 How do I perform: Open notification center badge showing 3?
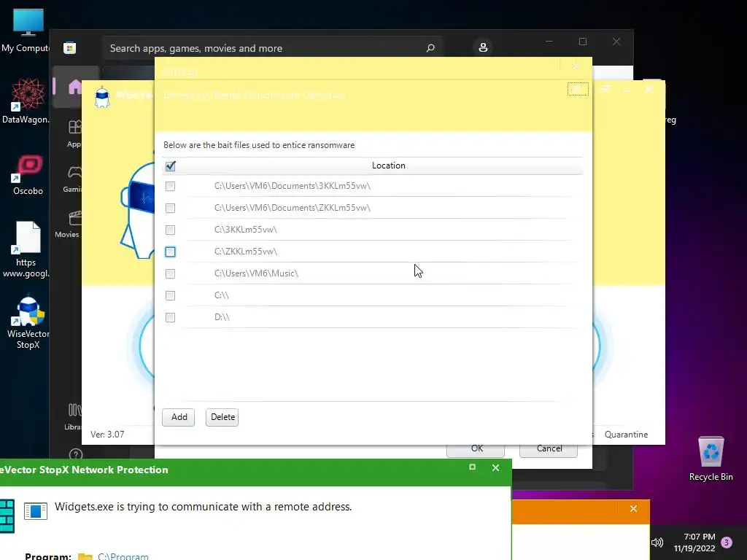pos(727,542)
